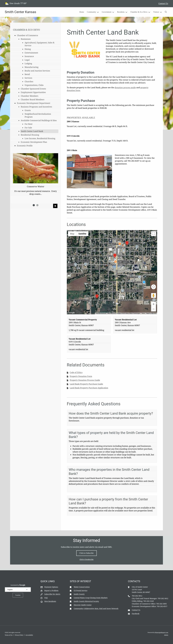Click the question mark icon beside FAQ
This screenshot has height=644, width=173.
point(41,598)
